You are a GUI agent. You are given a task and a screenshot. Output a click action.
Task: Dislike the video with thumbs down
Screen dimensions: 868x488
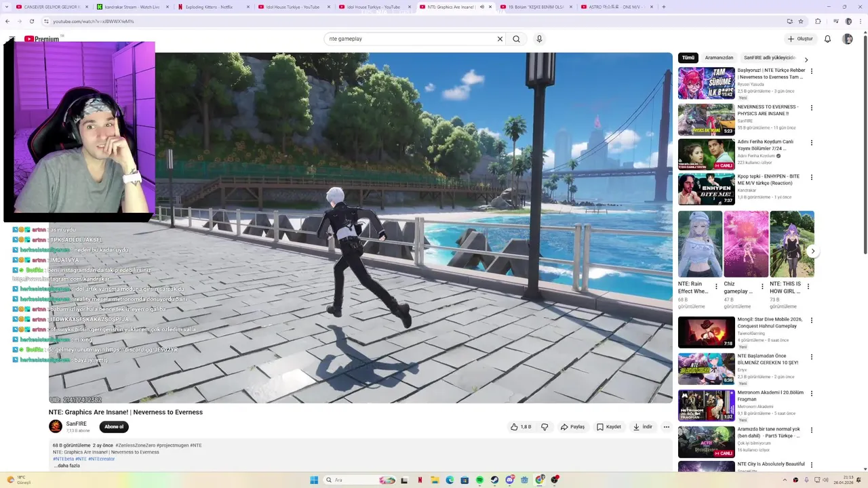[545, 427]
